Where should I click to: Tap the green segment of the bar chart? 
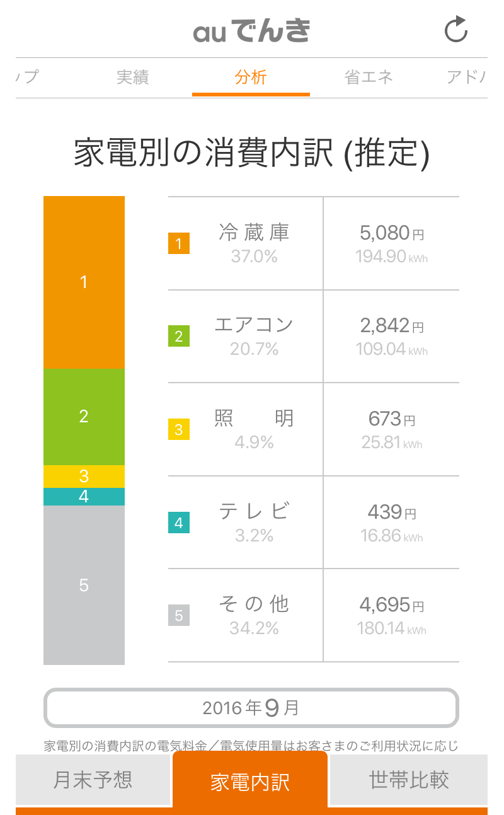pos(84,417)
